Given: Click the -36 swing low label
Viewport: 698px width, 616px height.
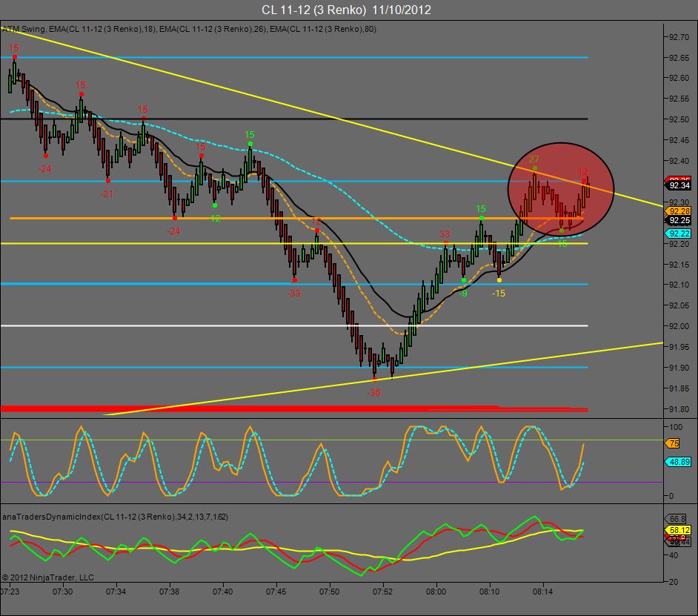Looking at the screenshot, I should [x=374, y=392].
